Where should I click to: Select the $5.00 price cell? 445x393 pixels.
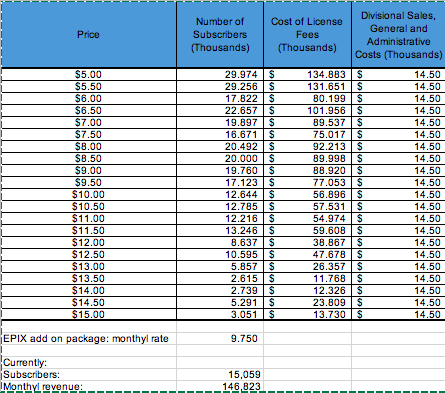(x=89, y=75)
